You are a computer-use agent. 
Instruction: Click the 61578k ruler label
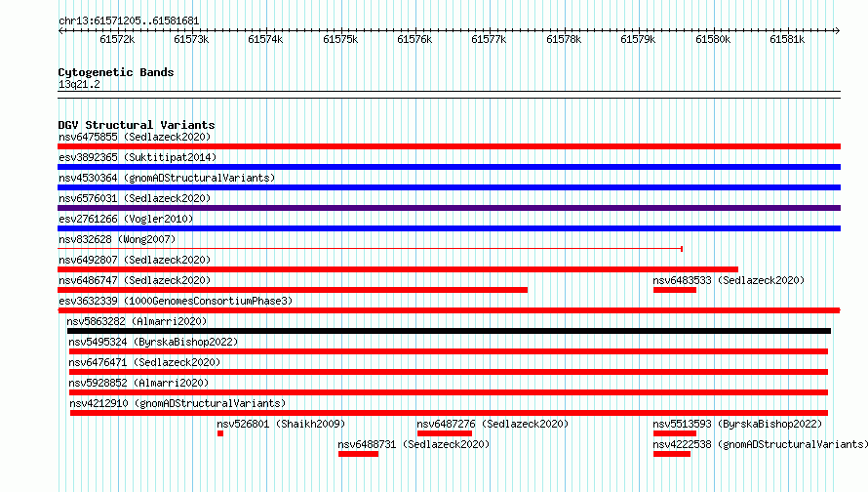(x=564, y=39)
